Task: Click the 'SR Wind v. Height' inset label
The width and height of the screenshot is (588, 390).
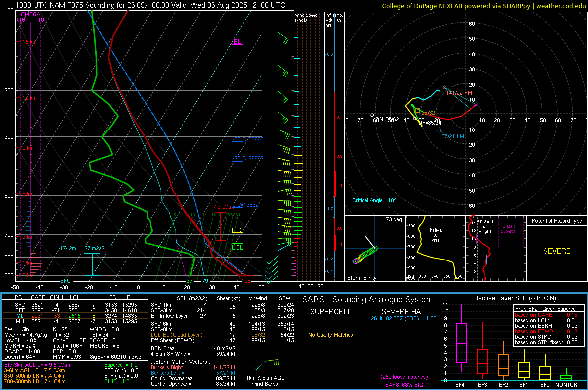Action: tap(485, 227)
